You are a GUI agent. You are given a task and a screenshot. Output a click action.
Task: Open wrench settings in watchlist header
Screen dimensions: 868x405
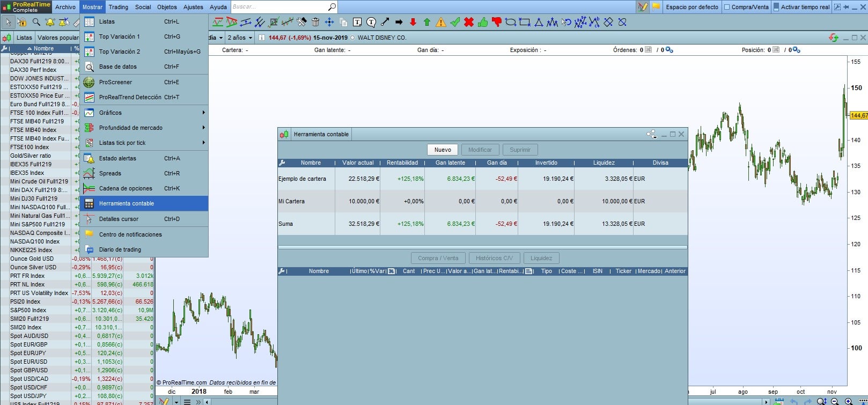(x=4, y=48)
